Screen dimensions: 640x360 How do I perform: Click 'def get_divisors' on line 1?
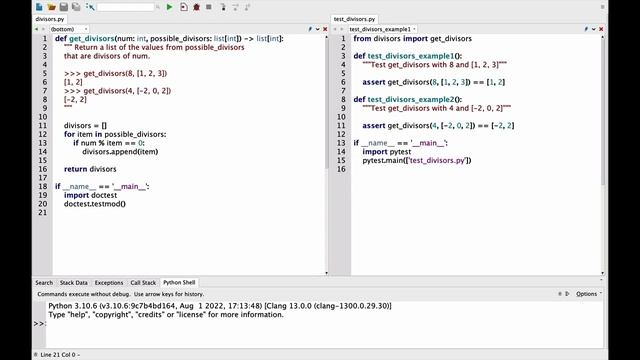[x=84, y=38]
